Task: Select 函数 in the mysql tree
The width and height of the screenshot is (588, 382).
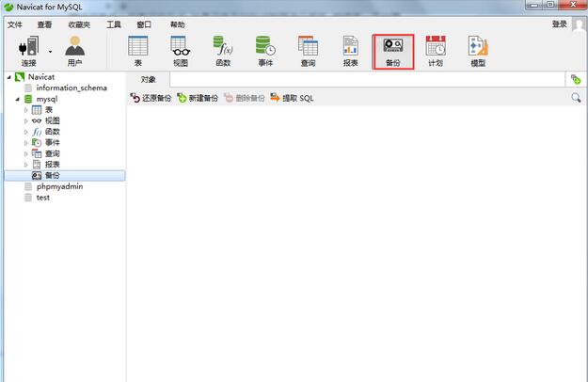Action: click(52, 132)
